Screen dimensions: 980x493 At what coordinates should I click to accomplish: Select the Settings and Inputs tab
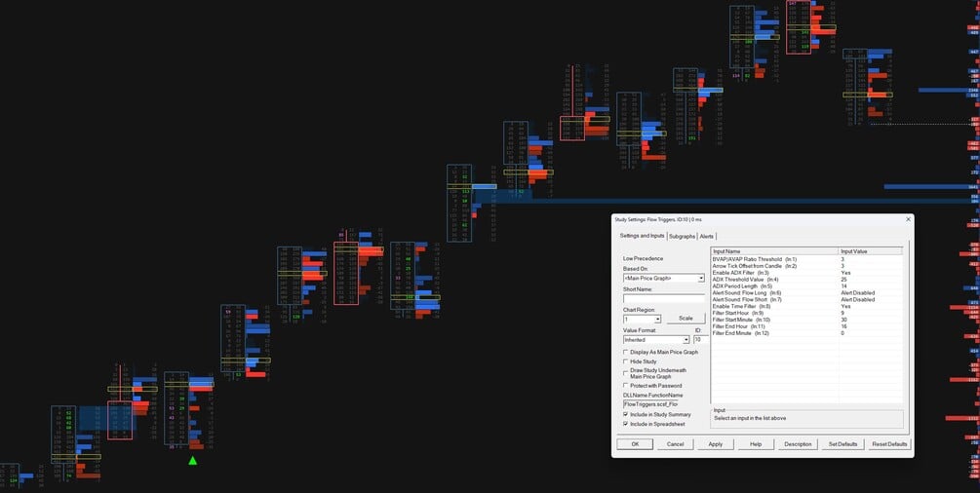tap(642, 236)
